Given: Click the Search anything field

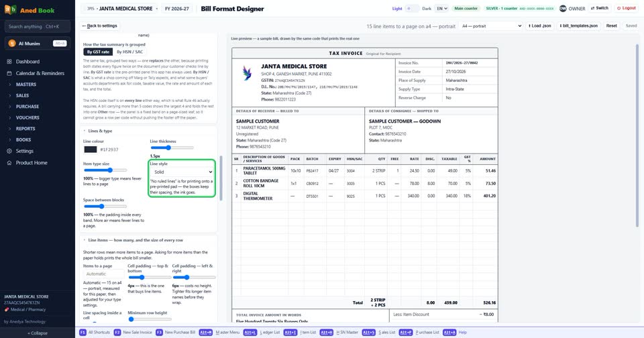Looking at the screenshot, I should [x=38, y=26].
